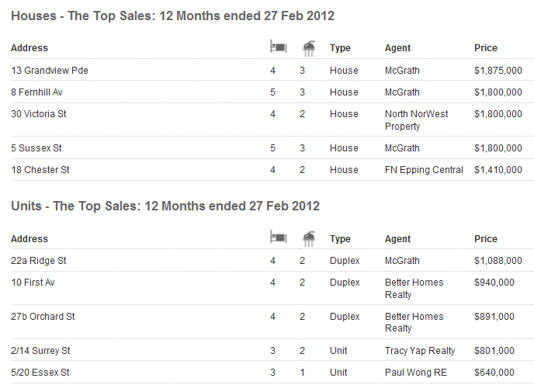
Task: Click the 2/14 Surrey St unit
Action: [x=41, y=351]
